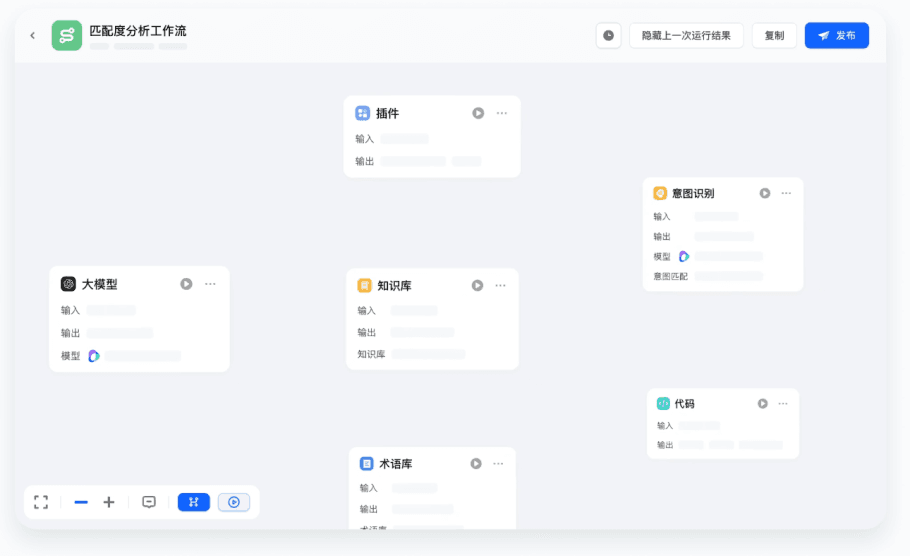The height and width of the screenshot is (556, 910).
Task: Run the 知识库 node
Action: [x=477, y=286]
